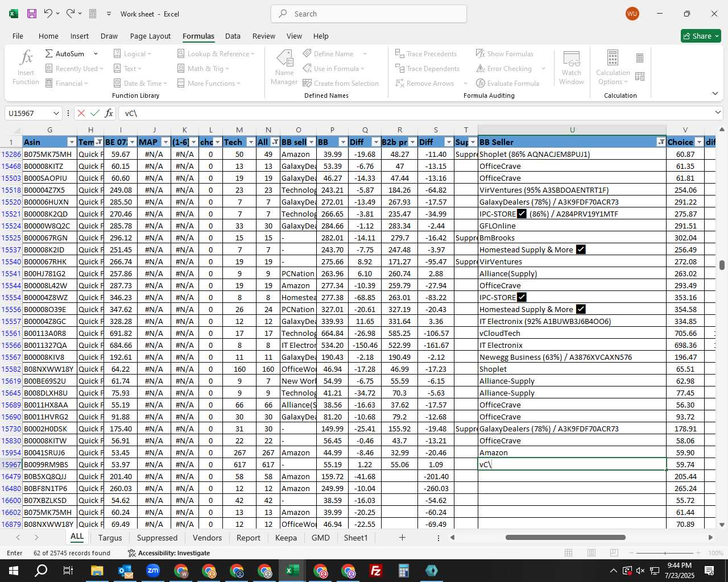Switch to Page Break Preview
The image size is (728, 582).
click(x=614, y=553)
